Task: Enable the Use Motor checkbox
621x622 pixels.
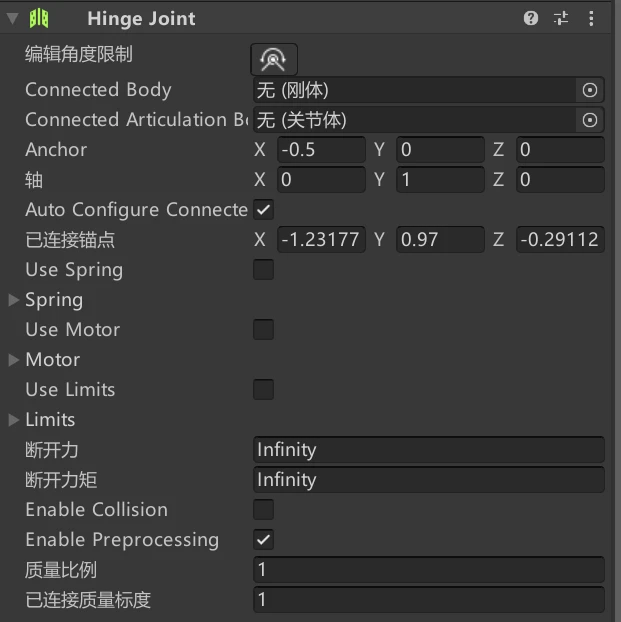Action: [263, 330]
